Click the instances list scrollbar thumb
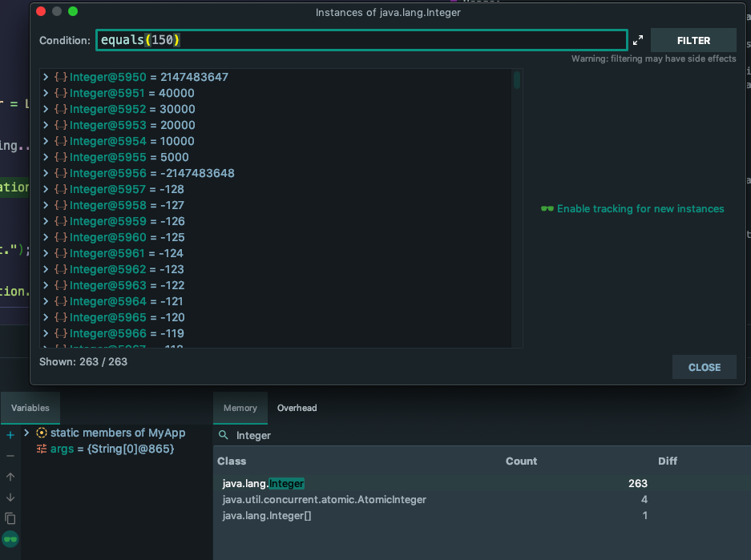The width and height of the screenshot is (751, 560). tap(517, 80)
